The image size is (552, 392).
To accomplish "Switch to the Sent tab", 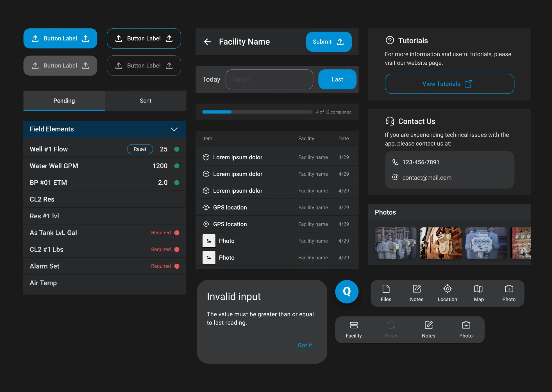I will coord(146,101).
